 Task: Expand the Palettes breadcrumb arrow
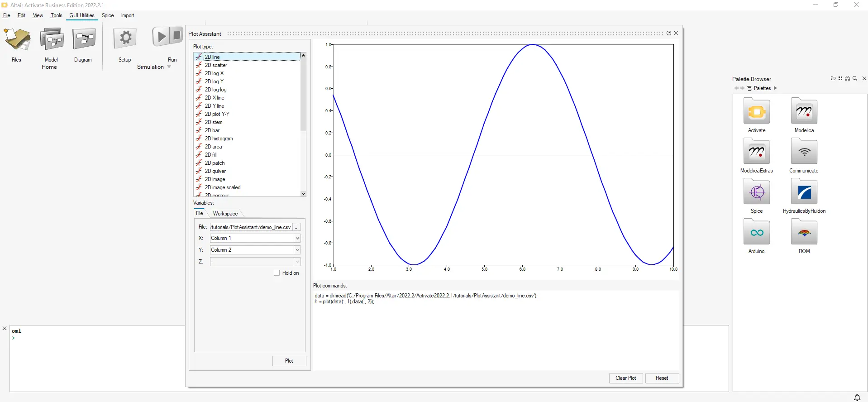(x=775, y=88)
